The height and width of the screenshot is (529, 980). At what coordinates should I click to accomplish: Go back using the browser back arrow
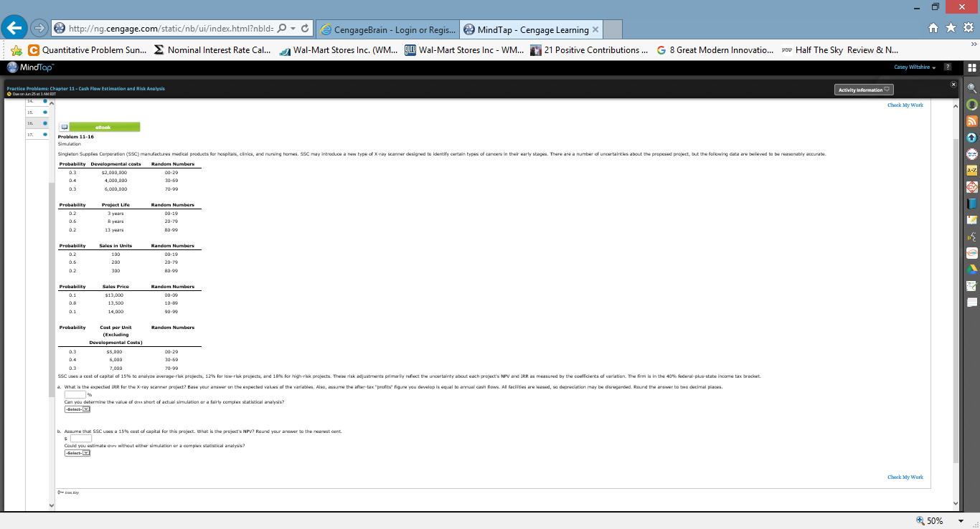pyautogui.click(x=13, y=29)
